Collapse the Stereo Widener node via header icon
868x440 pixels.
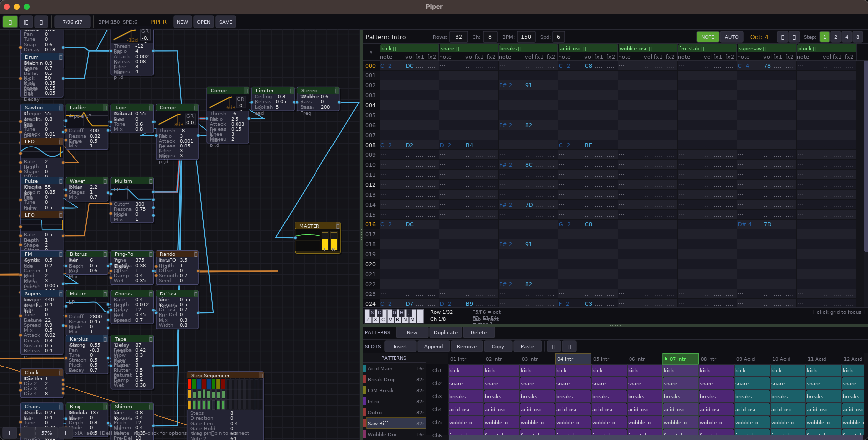[x=337, y=91]
